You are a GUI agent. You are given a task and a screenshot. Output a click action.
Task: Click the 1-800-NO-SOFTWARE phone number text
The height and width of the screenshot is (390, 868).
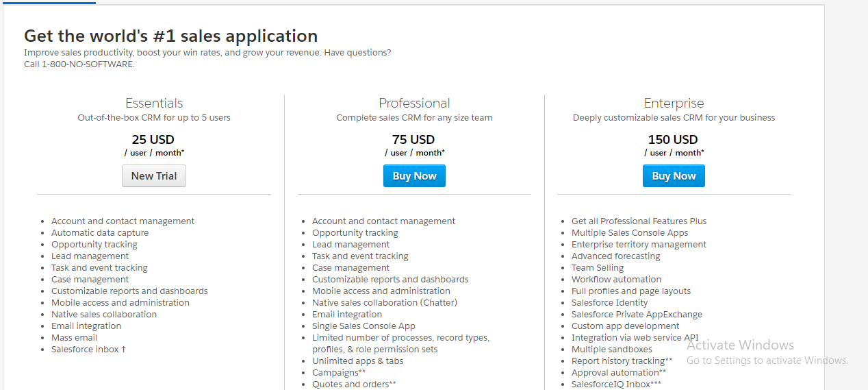click(88, 64)
